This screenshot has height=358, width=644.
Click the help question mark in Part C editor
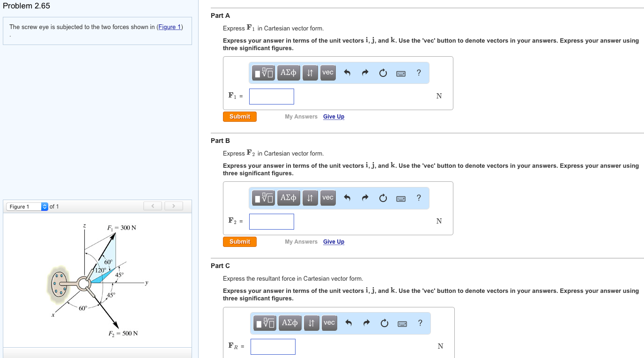coord(420,323)
